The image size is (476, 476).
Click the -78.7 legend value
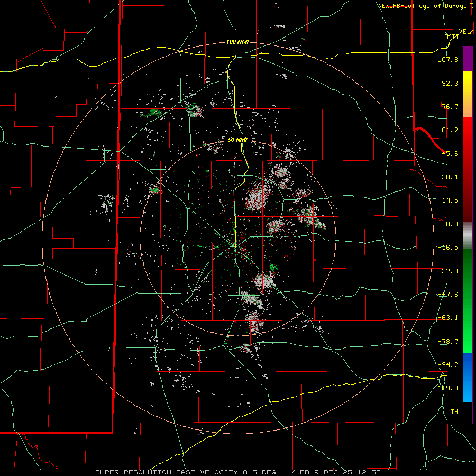pyautogui.click(x=448, y=342)
